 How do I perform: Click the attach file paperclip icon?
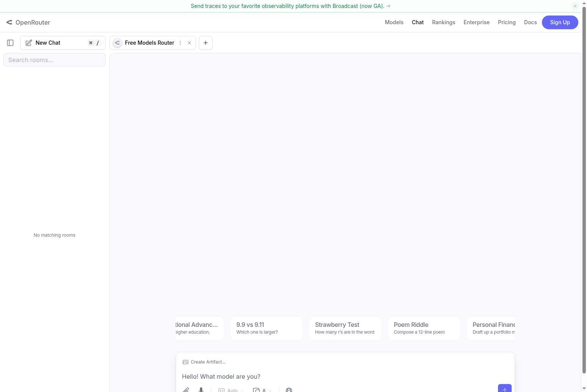click(x=186, y=389)
